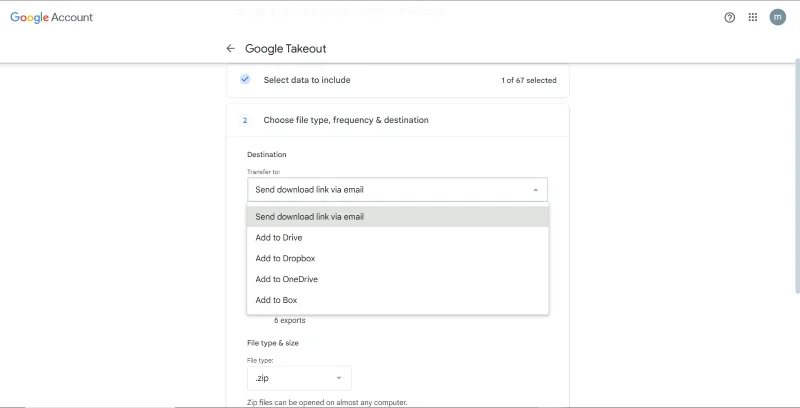Click the Destination heading
800x408 pixels.
pyautogui.click(x=267, y=155)
